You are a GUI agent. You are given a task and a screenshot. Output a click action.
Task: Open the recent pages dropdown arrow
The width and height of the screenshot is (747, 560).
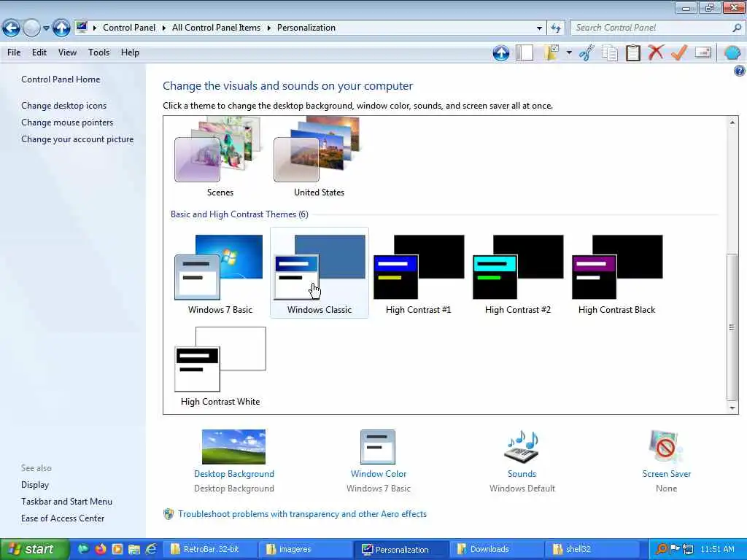click(46, 28)
